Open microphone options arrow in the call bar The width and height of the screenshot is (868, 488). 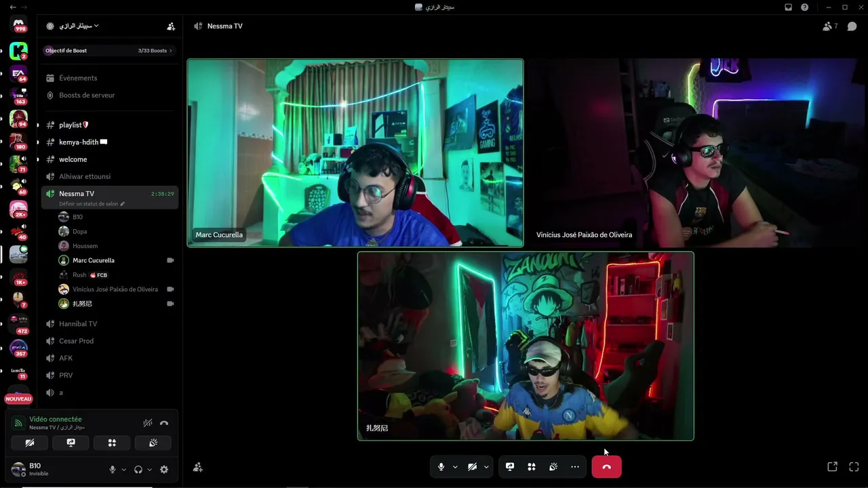pyautogui.click(x=455, y=466)
